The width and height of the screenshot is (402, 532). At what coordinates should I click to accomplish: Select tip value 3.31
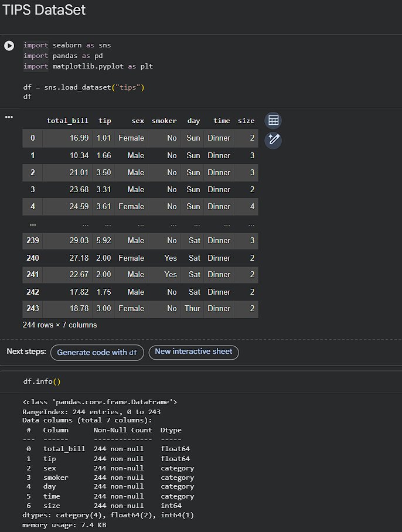point(104,190)
